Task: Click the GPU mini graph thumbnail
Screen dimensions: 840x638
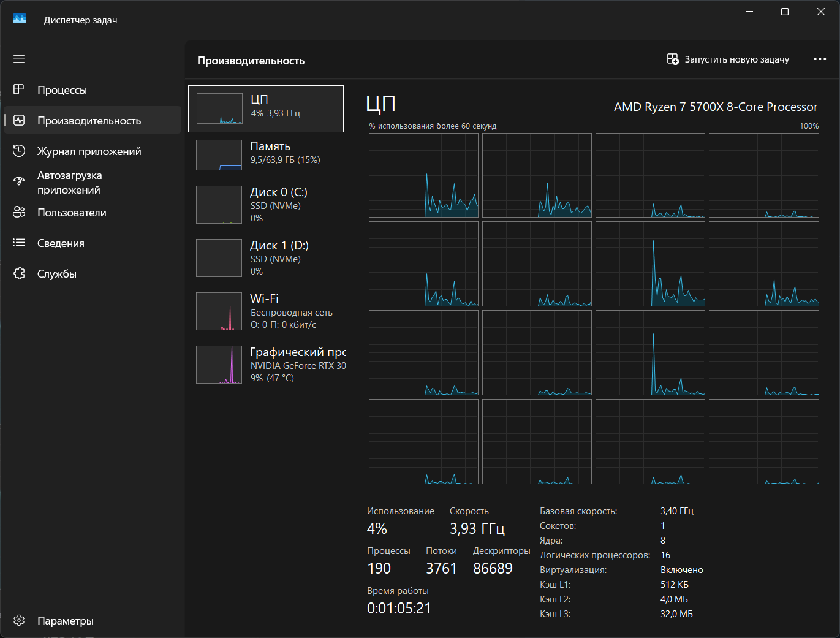Action: pyautogui.click(x=219, y=365)
